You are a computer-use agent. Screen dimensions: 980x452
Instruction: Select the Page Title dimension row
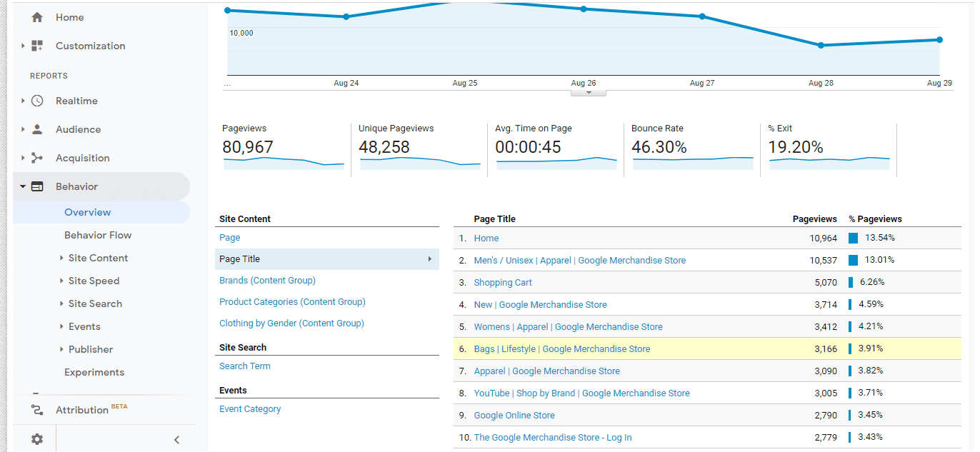[x=327, y=259]
